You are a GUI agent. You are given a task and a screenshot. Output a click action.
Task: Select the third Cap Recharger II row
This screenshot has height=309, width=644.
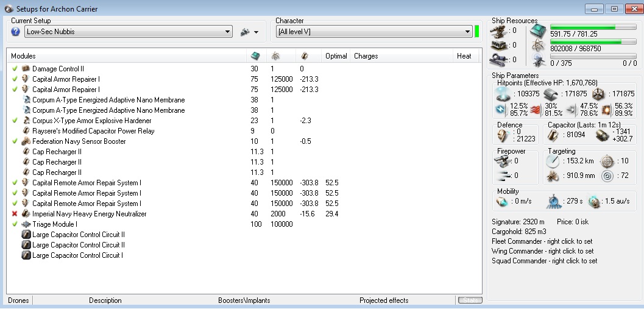coord(244,172)
